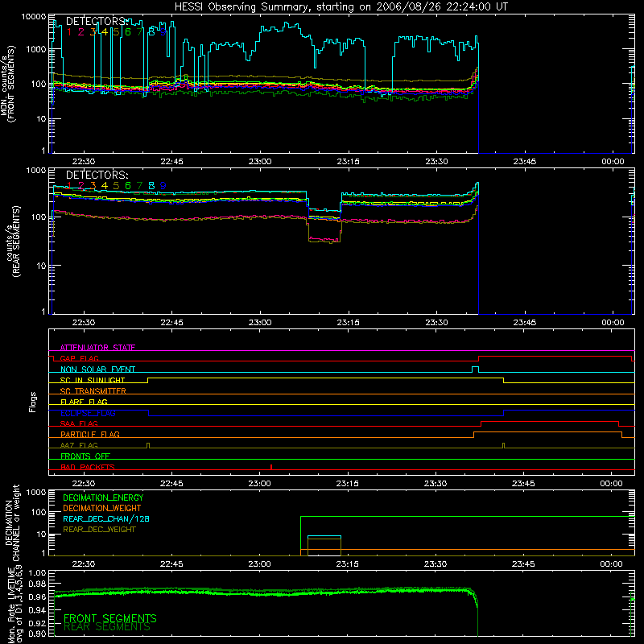Screen dimensions: 644x644
Task: Click the Mon. Rate LIVETIME axis title
Action: [14, 605]
